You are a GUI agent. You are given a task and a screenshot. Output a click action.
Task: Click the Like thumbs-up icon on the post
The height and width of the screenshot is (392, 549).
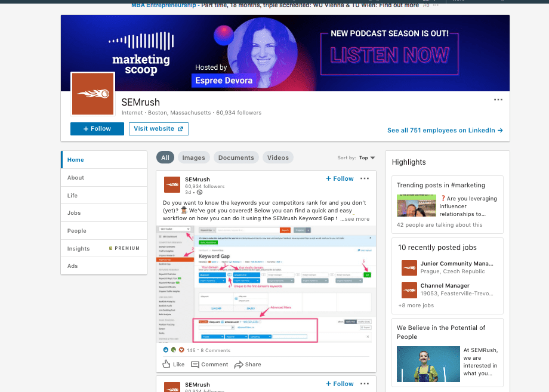[x=166, y=364]
